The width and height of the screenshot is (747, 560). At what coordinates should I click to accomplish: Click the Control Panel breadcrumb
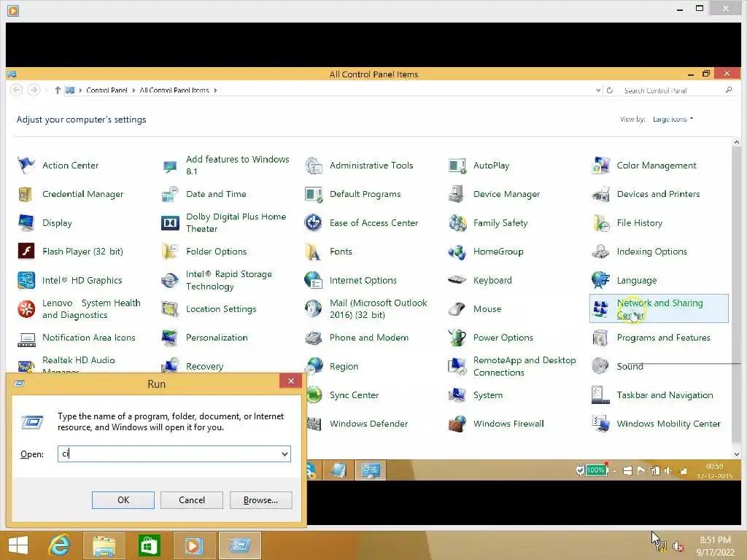click(x=107, y=90)
